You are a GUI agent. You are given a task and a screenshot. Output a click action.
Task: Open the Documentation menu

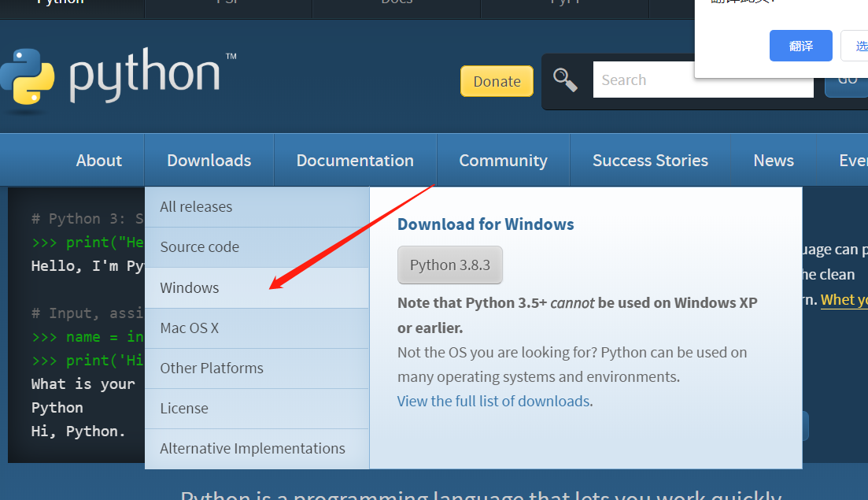click(355, 160)
